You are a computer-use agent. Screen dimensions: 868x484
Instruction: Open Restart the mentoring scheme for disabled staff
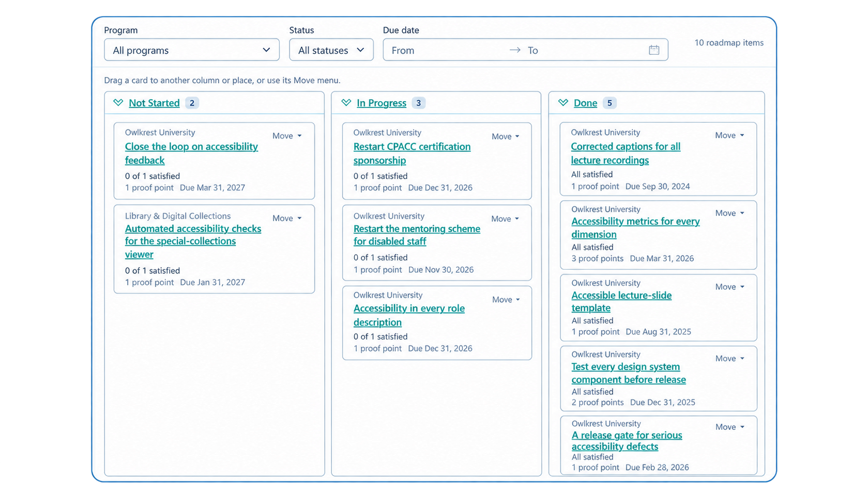[417, 235]
